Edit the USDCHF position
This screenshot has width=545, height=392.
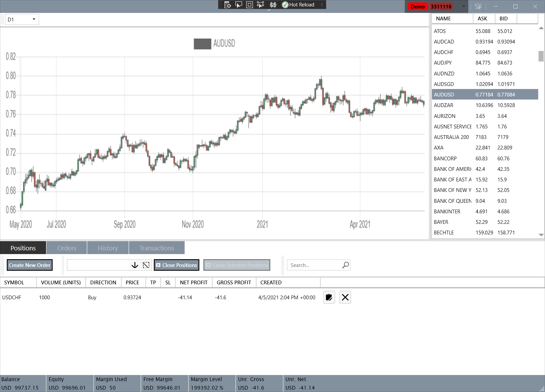coord(329,297)
